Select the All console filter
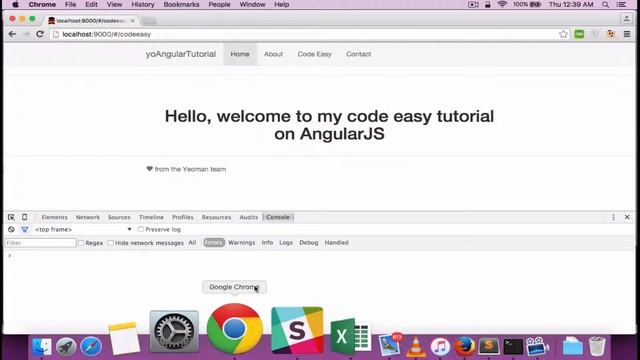640x360 pixels. pyautogui.click(x=192, y=242)
